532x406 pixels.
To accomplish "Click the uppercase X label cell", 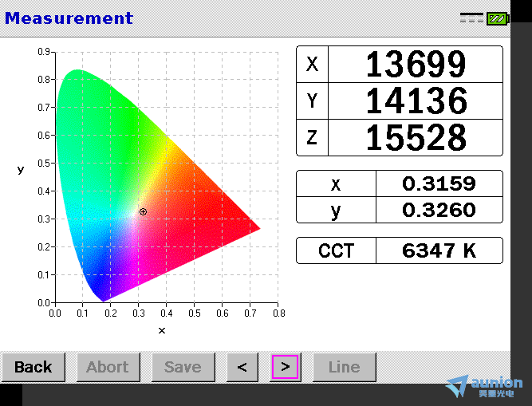I will tap(312, 64).
